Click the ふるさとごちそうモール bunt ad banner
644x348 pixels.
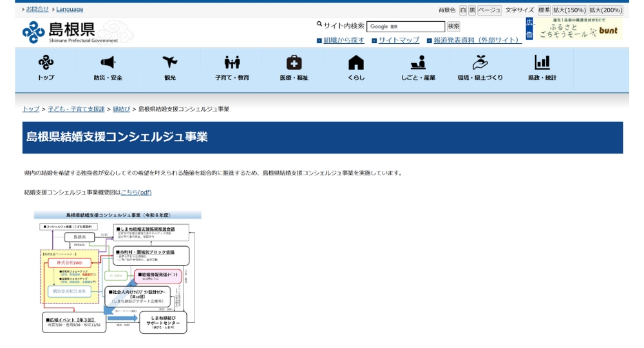579,29
